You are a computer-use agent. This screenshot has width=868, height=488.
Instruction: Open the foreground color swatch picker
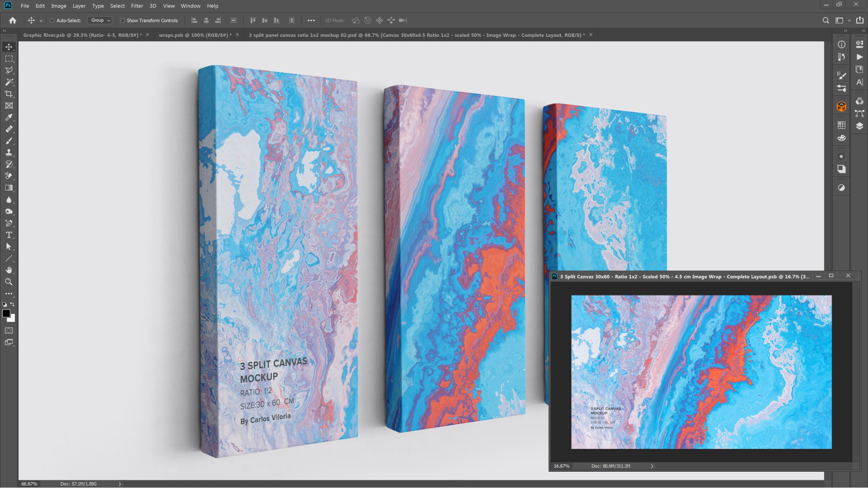[6, 313]
